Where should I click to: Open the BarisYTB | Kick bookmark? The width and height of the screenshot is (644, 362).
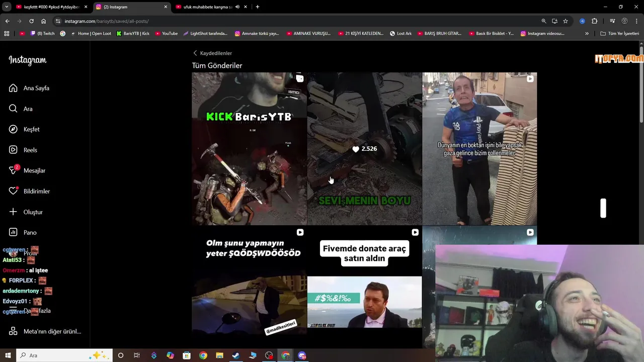133,34
